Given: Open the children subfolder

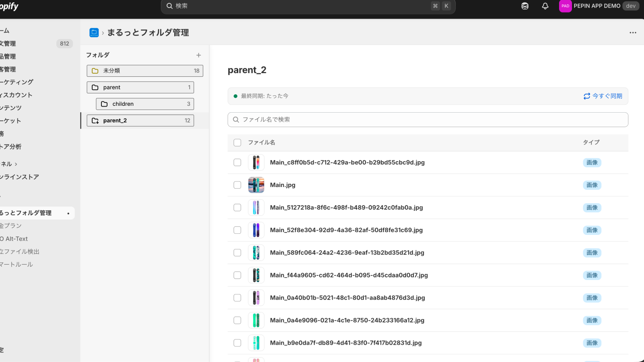Looking at the screenshot, I should [x=145, y=104].
